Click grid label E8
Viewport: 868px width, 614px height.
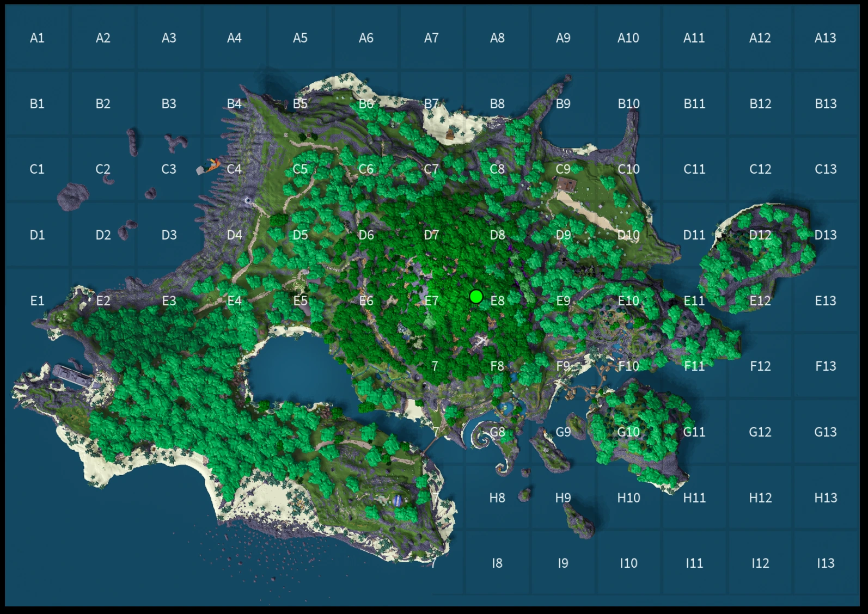497,301
